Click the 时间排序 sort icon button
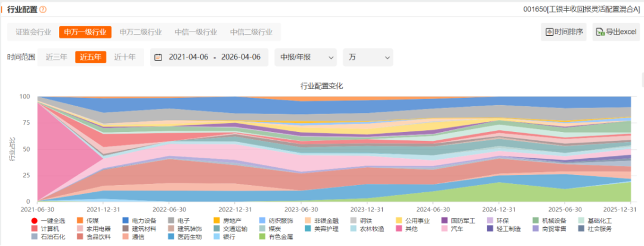 click(x=549, y=32)
